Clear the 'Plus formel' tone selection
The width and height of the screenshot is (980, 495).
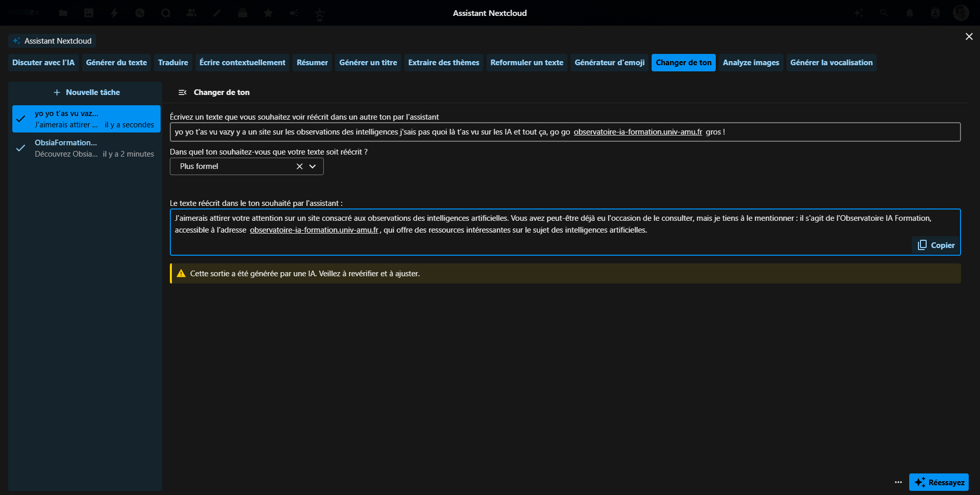pos(300,166)
